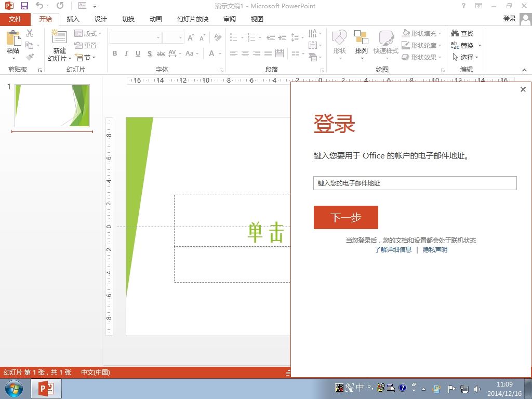Increase font size with large A icon
Screen dimensions: 532x399
tap(191, 37)
